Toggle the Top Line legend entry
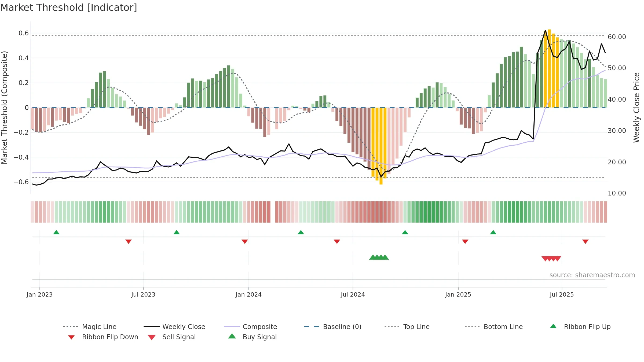 coord(407,327)
